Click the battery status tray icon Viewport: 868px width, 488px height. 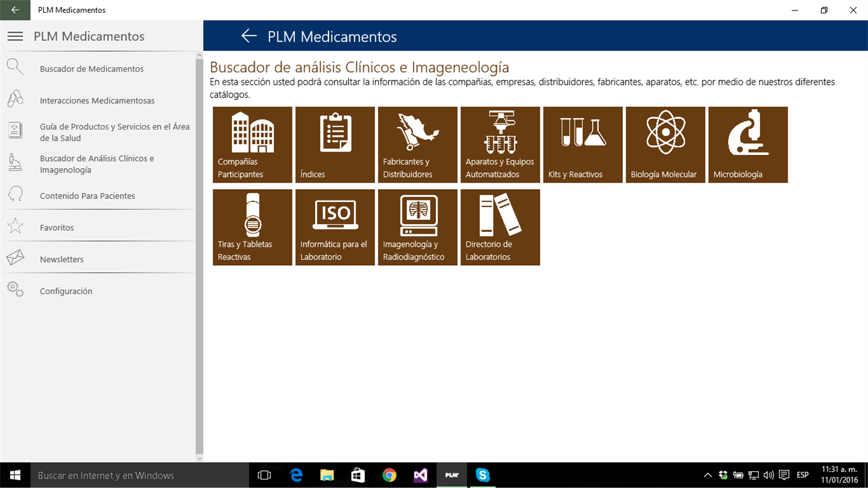738,475
